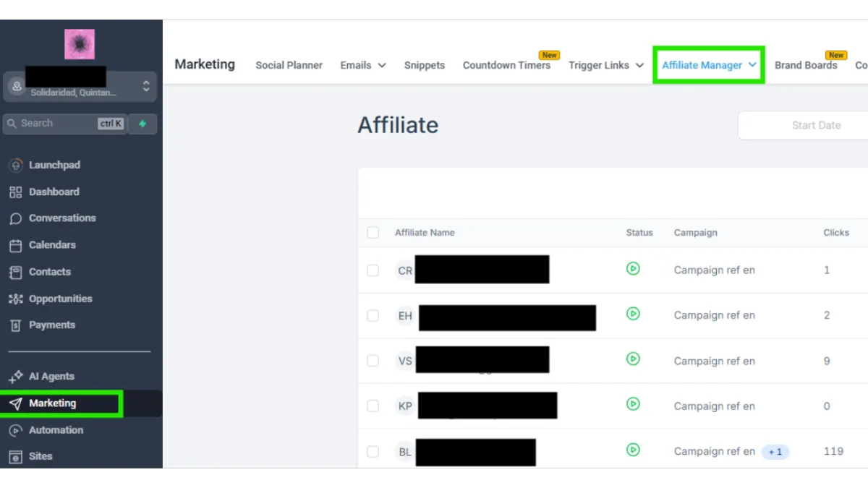The width and height of the screenshot is (868, 488).
Task: Go to the Dashboard page
Action: pos(54,192)
